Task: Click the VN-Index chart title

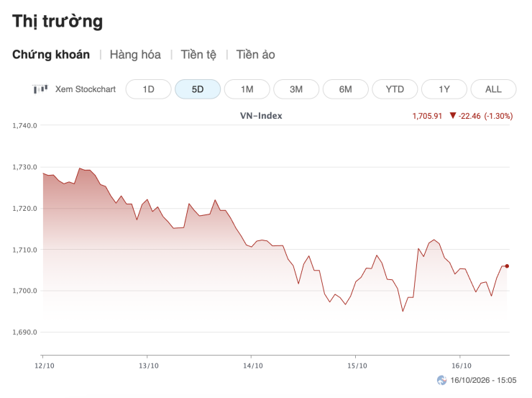Action: tap(261, 116)
